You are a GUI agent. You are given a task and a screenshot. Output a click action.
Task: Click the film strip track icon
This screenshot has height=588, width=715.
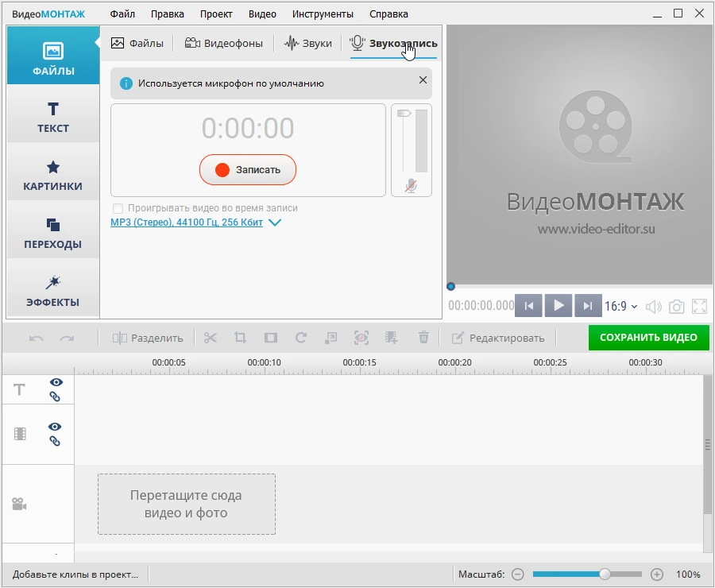point(20,434)
